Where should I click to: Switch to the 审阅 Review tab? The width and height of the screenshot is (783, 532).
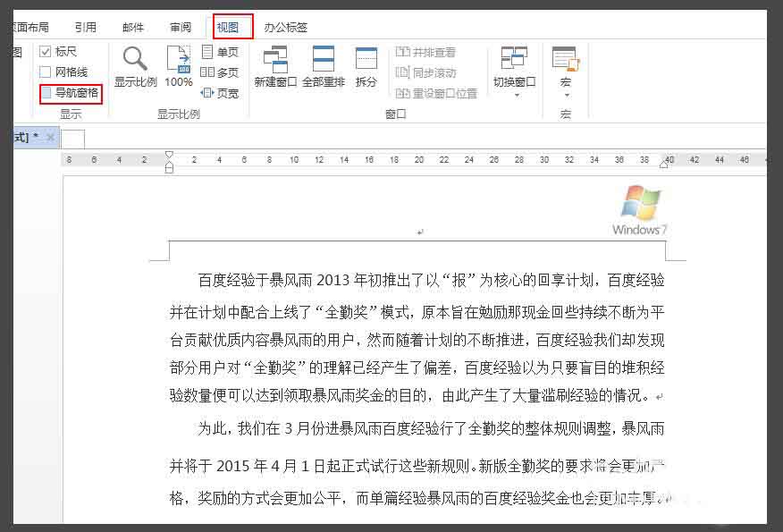click(181, 27)
